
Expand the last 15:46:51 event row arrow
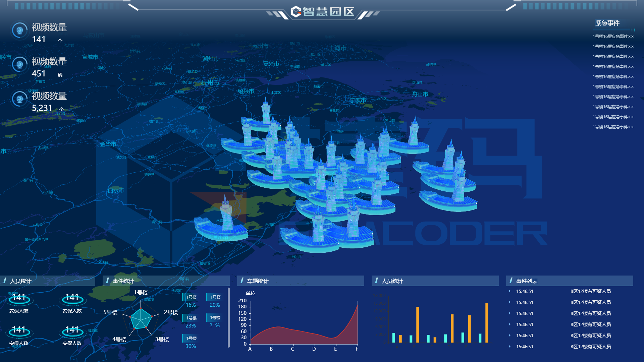tap(510, 347)
